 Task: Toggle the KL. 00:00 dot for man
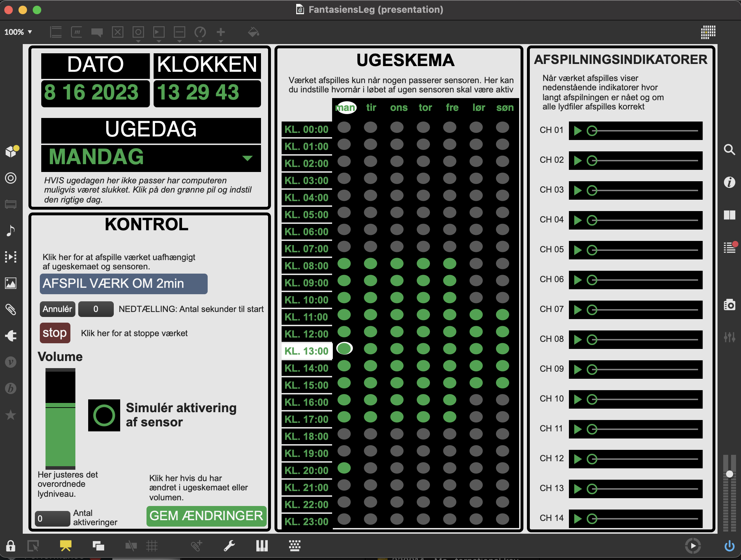344,127
